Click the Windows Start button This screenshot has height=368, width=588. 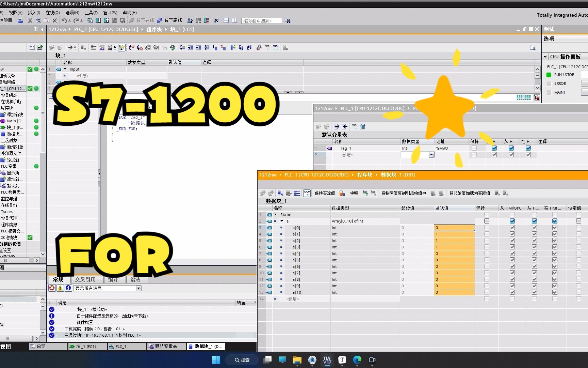[216, 360]
